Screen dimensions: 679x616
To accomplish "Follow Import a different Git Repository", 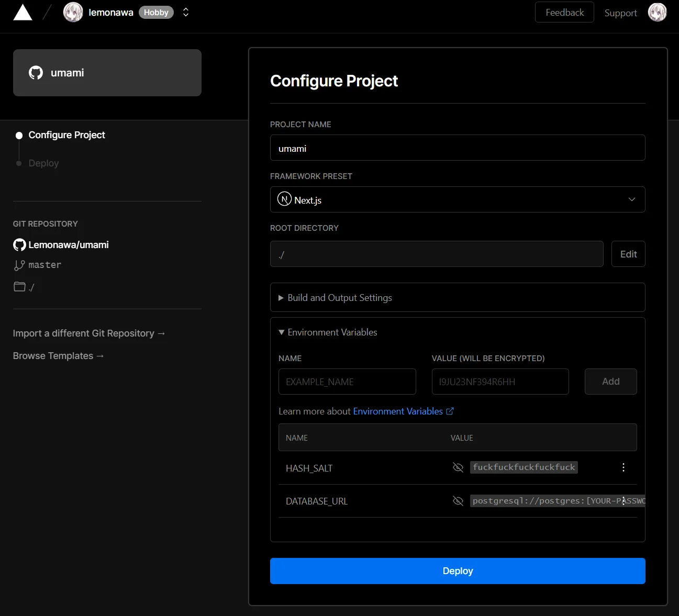I will (x=89, y=333).
